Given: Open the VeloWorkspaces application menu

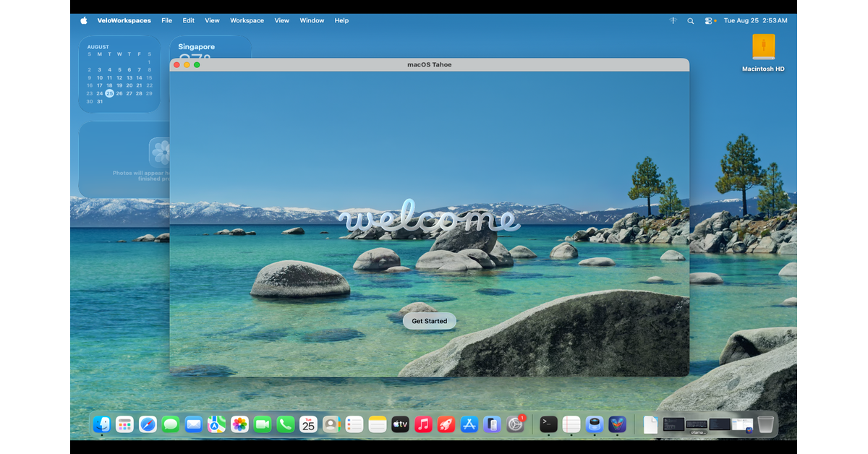Looking at the screenshot, I should click(124, 20).
